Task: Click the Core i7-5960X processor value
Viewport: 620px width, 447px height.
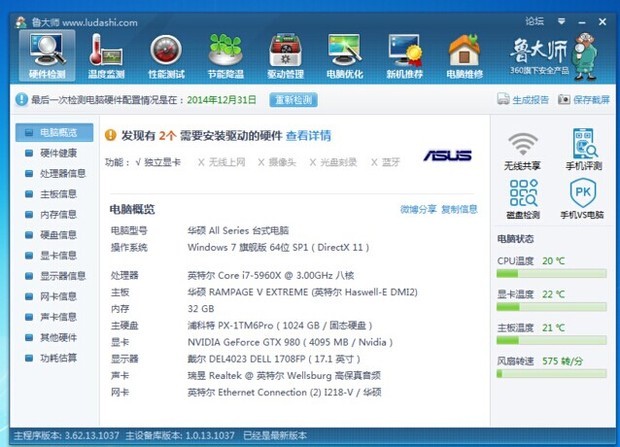Action: (x=271, y=275)
